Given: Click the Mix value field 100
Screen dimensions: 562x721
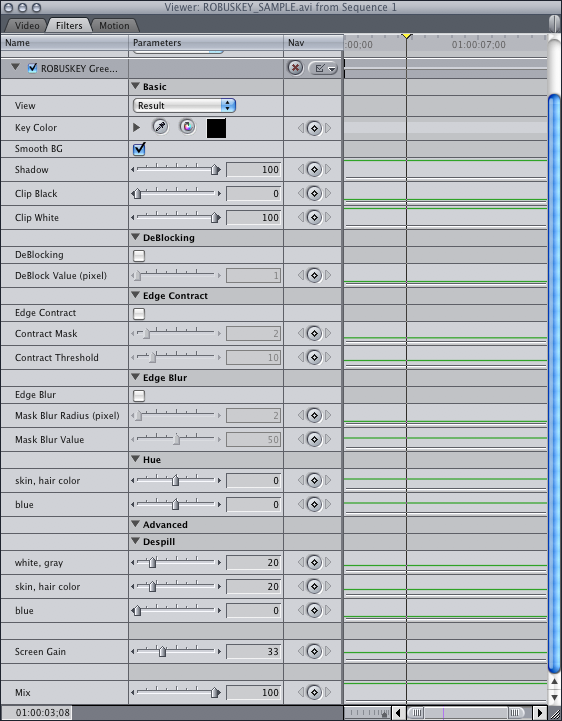Looking at the screenshot, I should tap(253, 692).
